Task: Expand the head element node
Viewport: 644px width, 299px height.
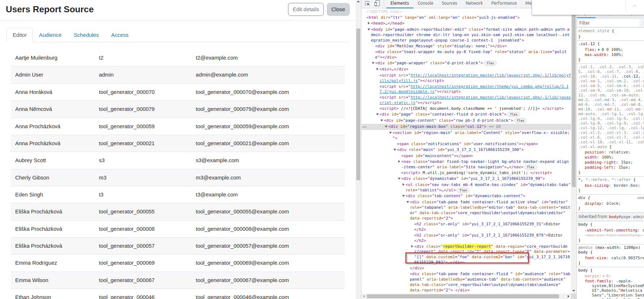Action: tap(369, 23)
